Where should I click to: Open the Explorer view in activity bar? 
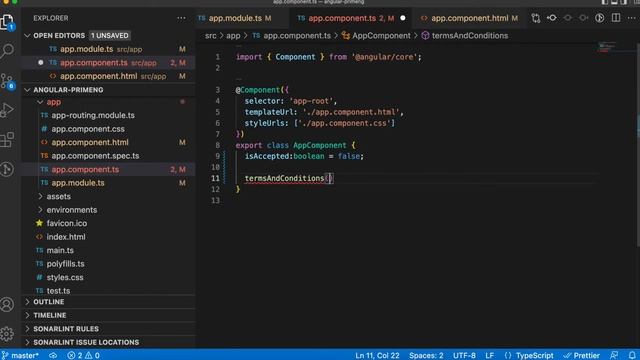coord(7,21)
